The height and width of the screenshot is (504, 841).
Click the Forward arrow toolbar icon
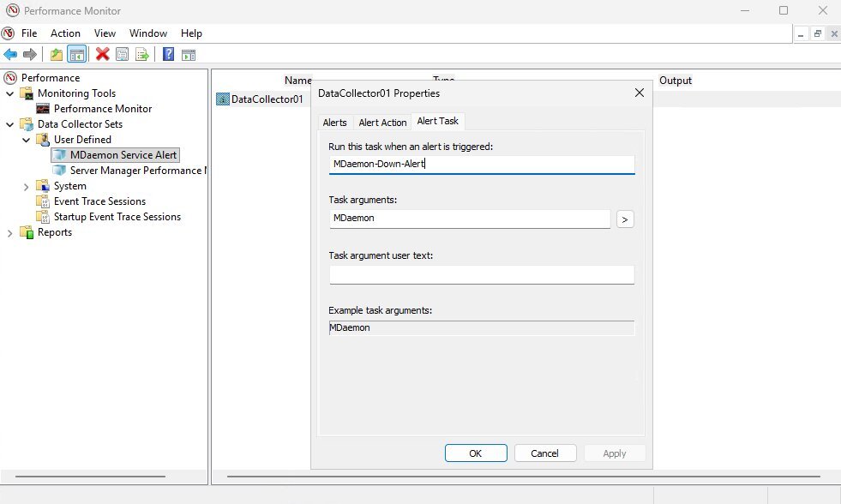coord(30,54)
